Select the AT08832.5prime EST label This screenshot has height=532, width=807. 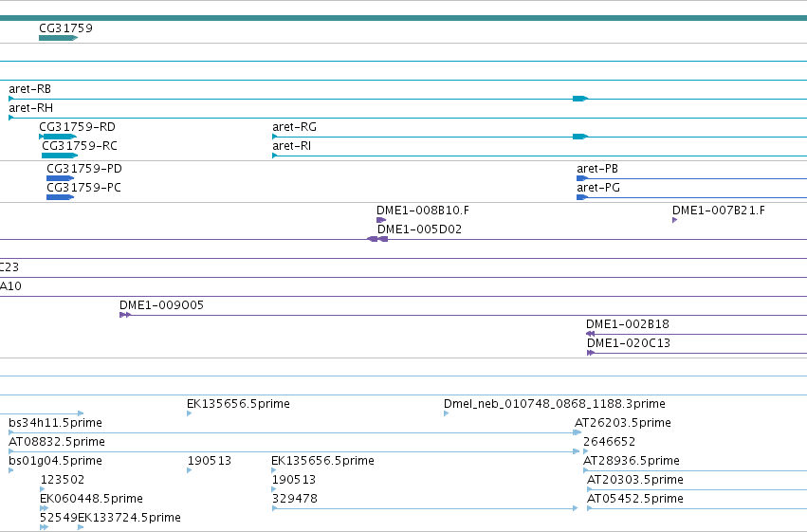pos(57,442)
